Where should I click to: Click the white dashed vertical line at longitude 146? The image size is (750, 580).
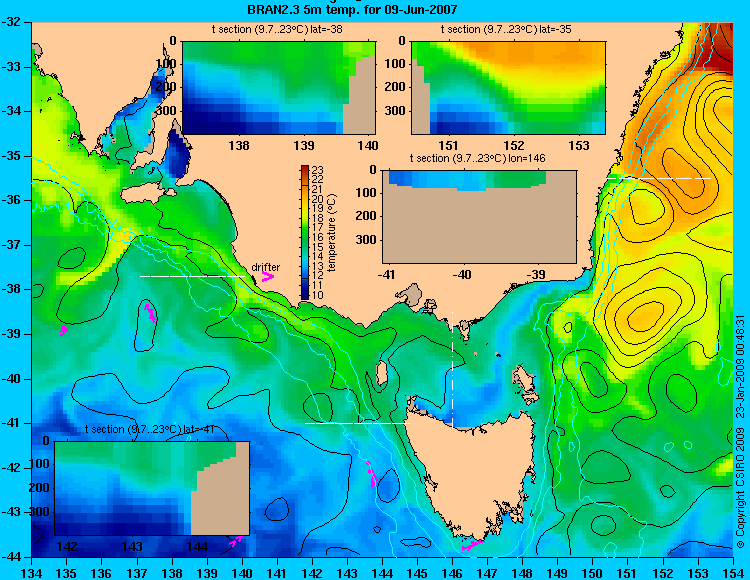pyautogui.click(x=452, y=369)
